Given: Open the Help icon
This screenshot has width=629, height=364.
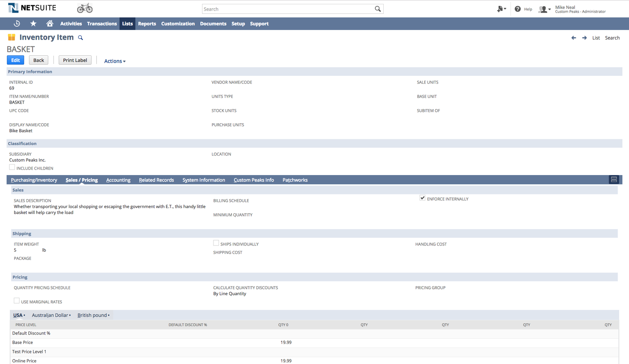Looking at the screenshot, I should tap(518, 9).
